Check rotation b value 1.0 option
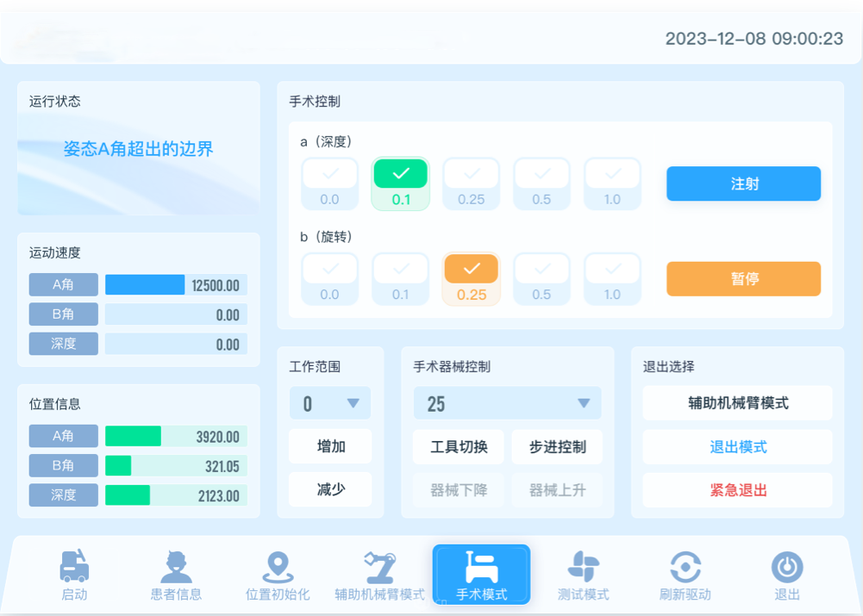 (x=612, y=270)
